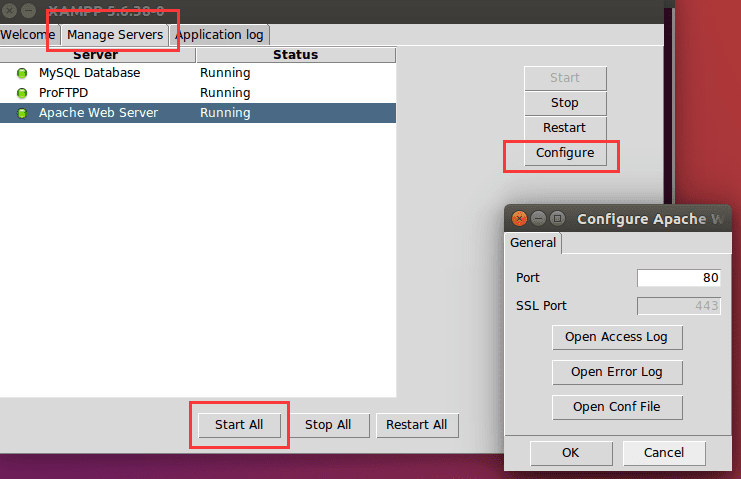Select the MySQL Database row

click(x=198, y=73)
